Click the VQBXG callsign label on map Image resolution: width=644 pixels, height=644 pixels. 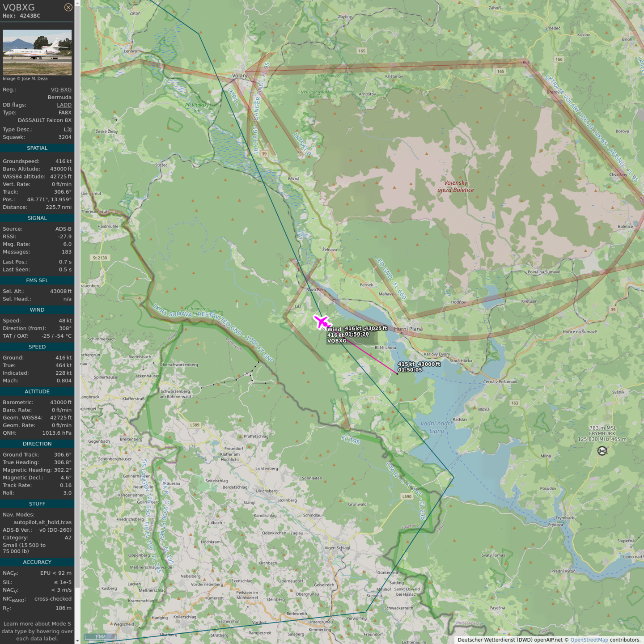337,341
